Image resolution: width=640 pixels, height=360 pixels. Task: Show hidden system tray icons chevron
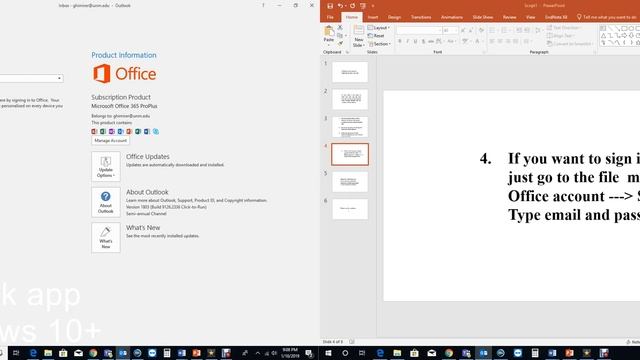[258, 353]
